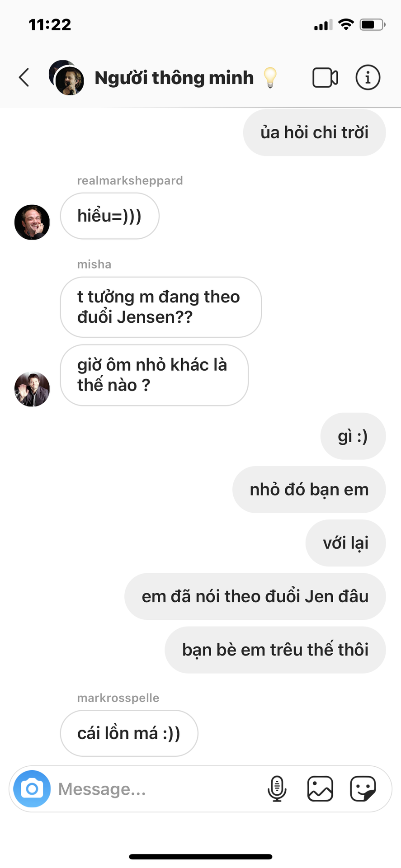Tap realmarksheppard's profile picture

tap(32, 222)
